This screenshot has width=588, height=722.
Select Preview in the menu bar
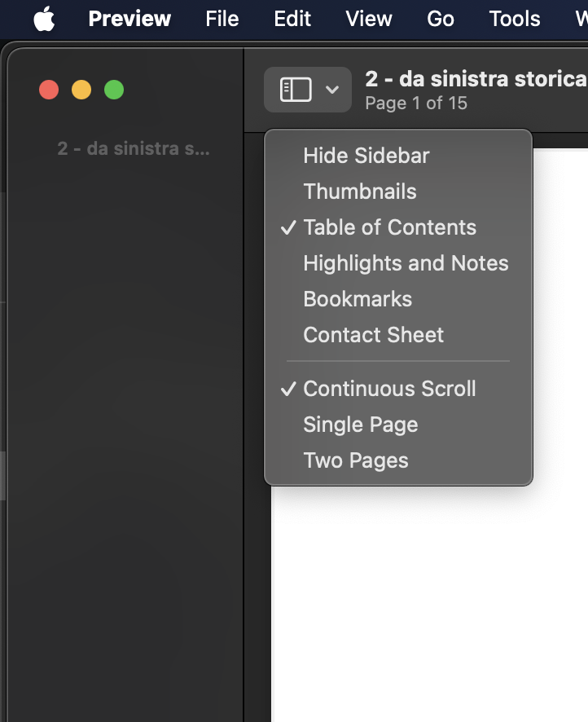point(129,18)
